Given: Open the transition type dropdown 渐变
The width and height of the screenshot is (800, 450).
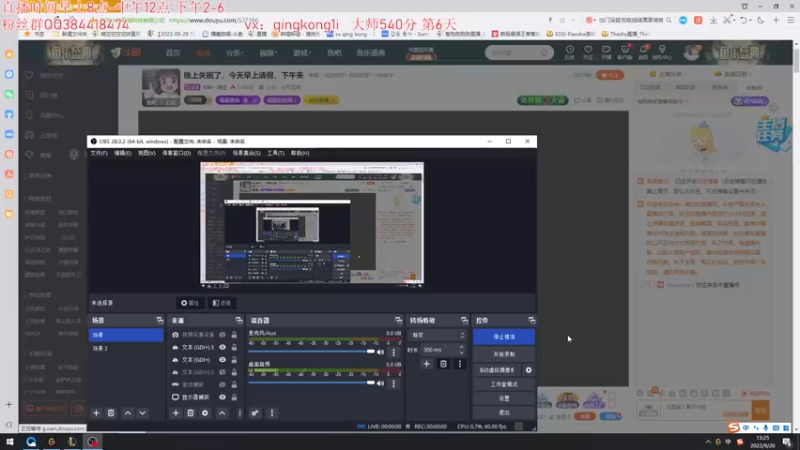Looking at the screenshot, I should click(438, 335).
